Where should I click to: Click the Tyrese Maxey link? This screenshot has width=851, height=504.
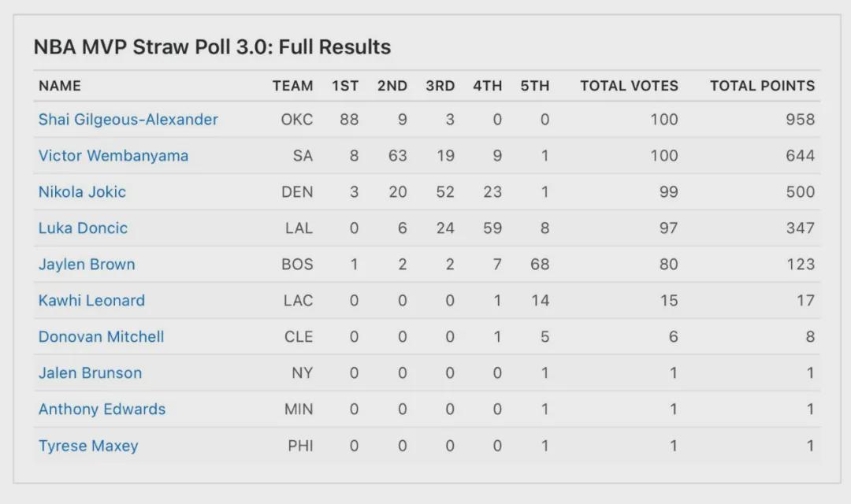pyautogui.click(x=88, y=446)
